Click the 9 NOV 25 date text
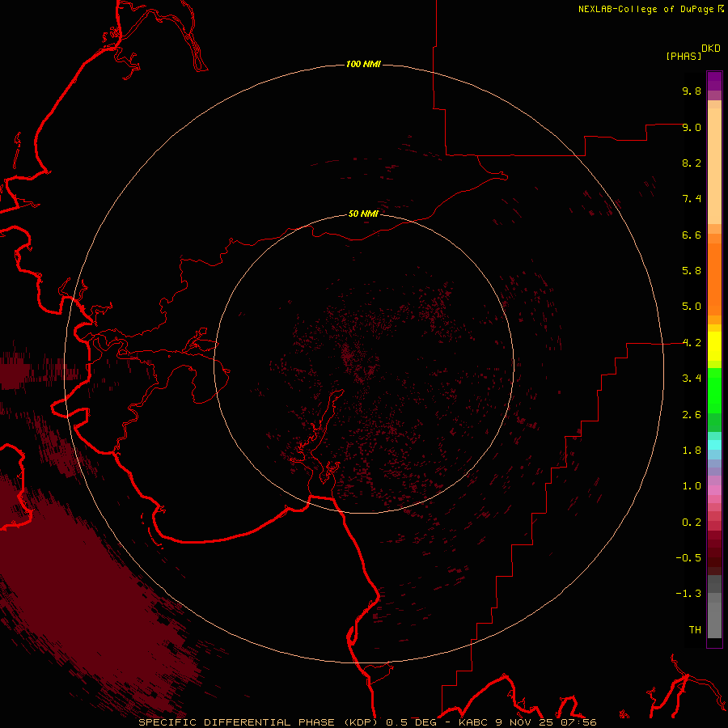 pyautogui.click(x=525, y=722)
